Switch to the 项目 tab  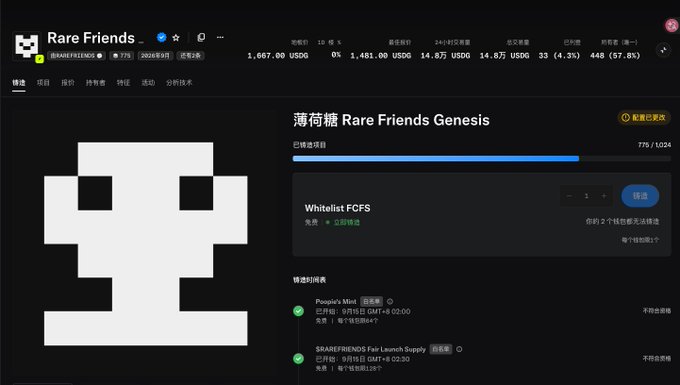coord(43,82)
